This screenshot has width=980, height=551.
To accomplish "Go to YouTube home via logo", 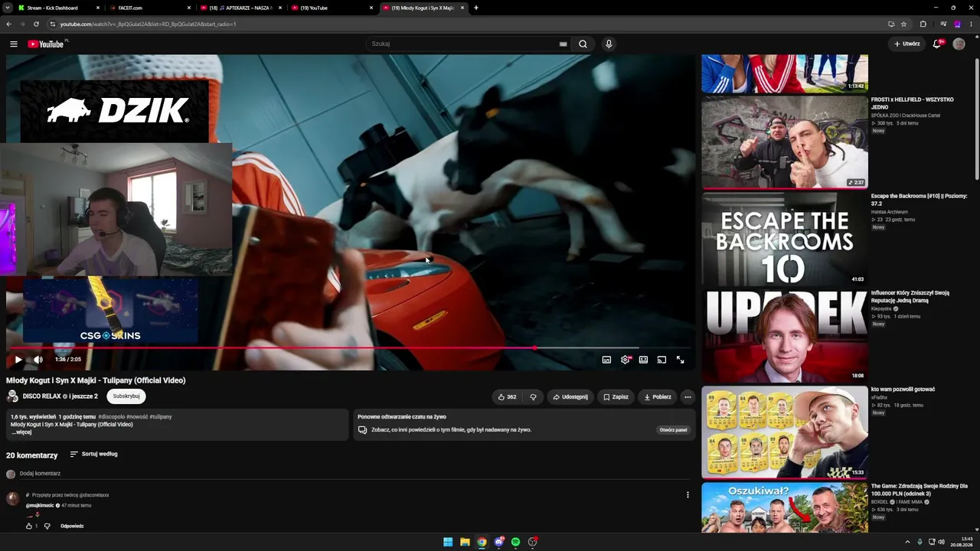I will [46, 44].
